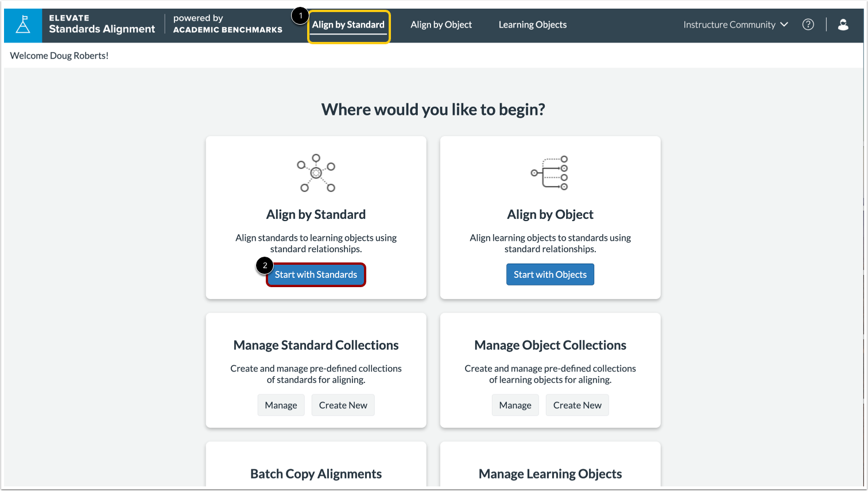Click the user account icon
The width and height of the screenshot is (868, 491).
click(843, 24)
